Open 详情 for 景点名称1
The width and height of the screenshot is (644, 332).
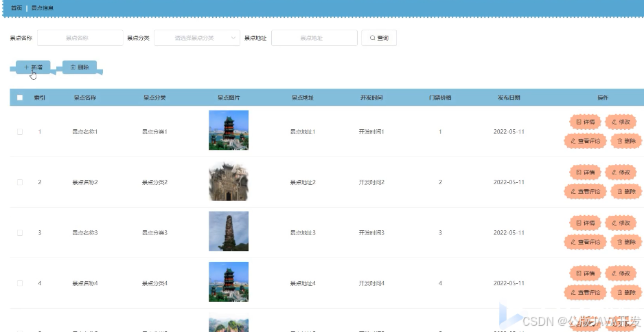coord(585,122)
